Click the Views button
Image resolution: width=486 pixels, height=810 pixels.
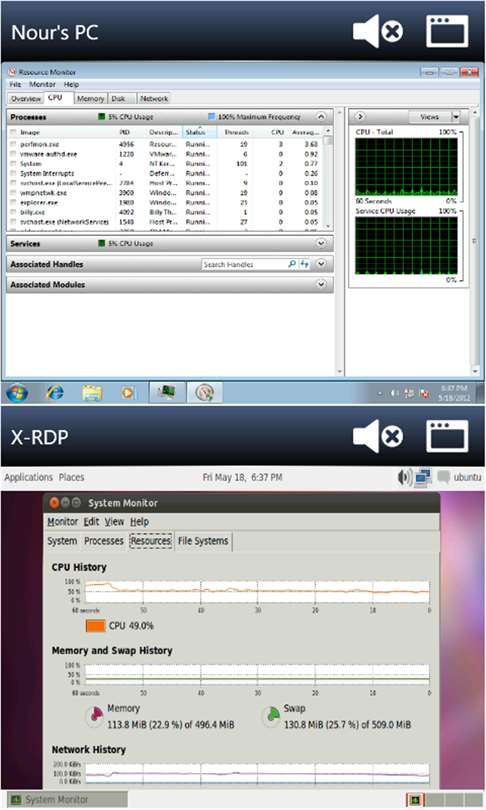[x=429, y=117]
